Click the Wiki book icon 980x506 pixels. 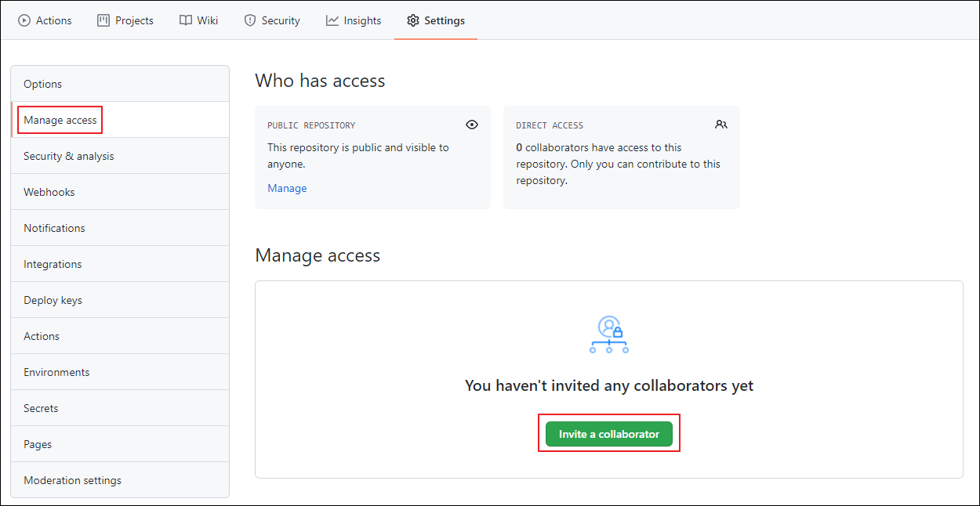pyautogui.click(x=185, y=20)
